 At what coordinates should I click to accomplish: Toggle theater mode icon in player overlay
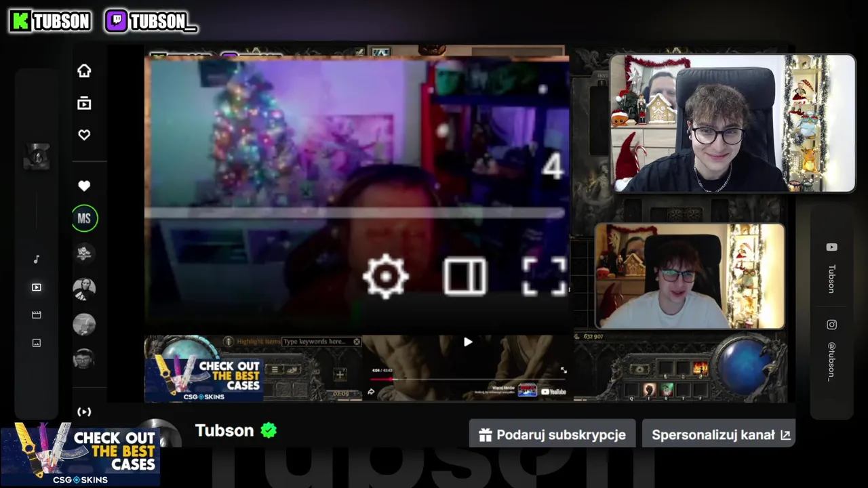click(x=465, y=277)
